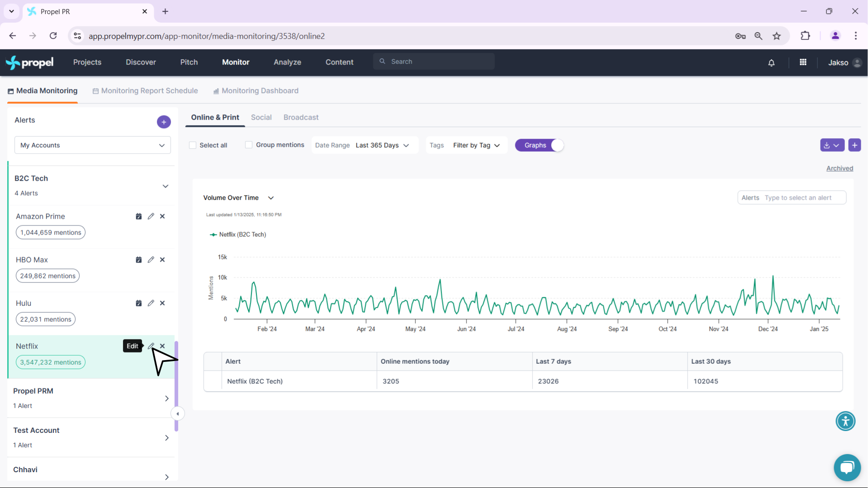The width and height of the screenshot is (868, 488).
Task: Open the Filter by Tag dropdown
Action: tap(467, 145)
